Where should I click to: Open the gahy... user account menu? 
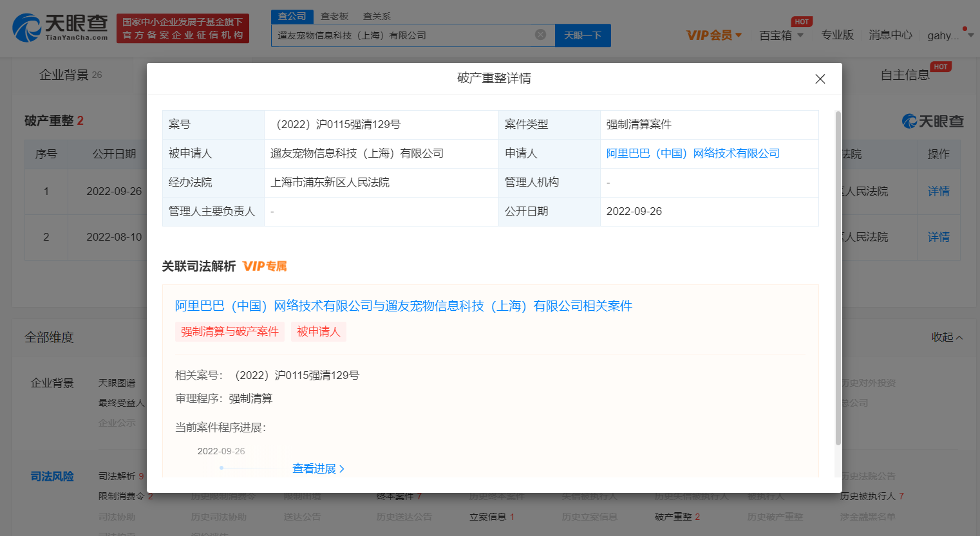pyautogui.click(x=950, y=35)
